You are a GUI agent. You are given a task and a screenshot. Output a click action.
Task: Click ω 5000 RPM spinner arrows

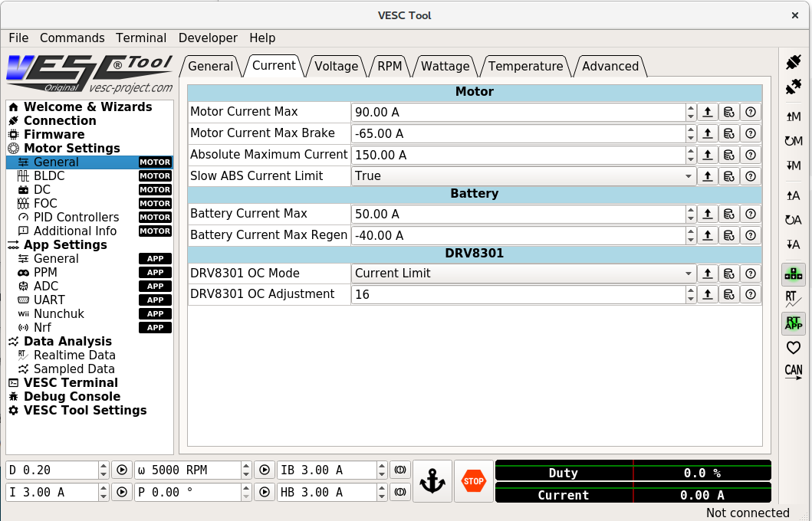tap(246, 470)
